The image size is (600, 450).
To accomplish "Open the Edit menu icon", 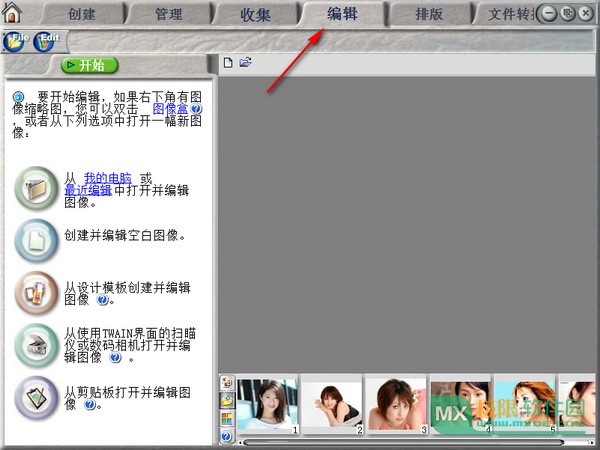I will tap(46, 41).
